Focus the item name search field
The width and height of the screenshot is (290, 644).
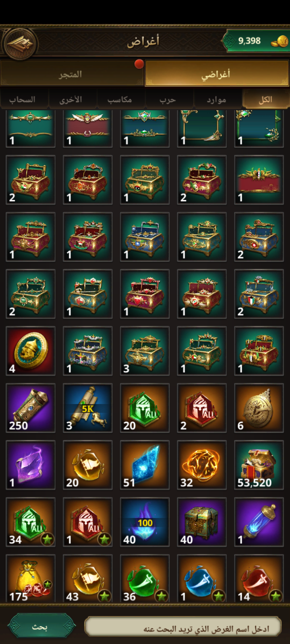click(x=182, y=628)
